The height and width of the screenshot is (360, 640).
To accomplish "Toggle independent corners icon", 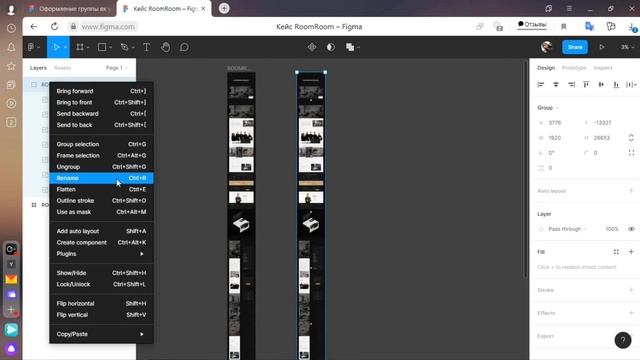I will pos(631,153).
